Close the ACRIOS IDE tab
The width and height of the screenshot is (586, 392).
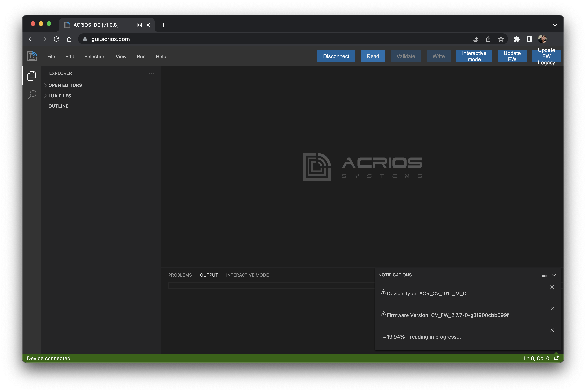pos(148,25)
